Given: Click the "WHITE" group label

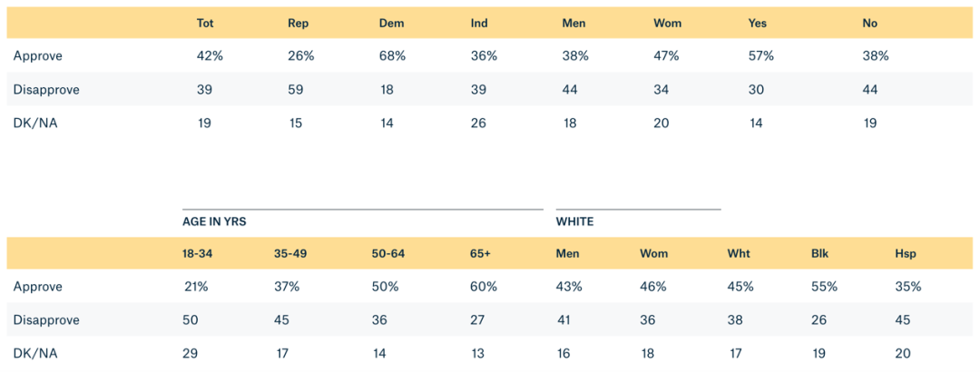Looking at the screenshot, I should (574, 221).
